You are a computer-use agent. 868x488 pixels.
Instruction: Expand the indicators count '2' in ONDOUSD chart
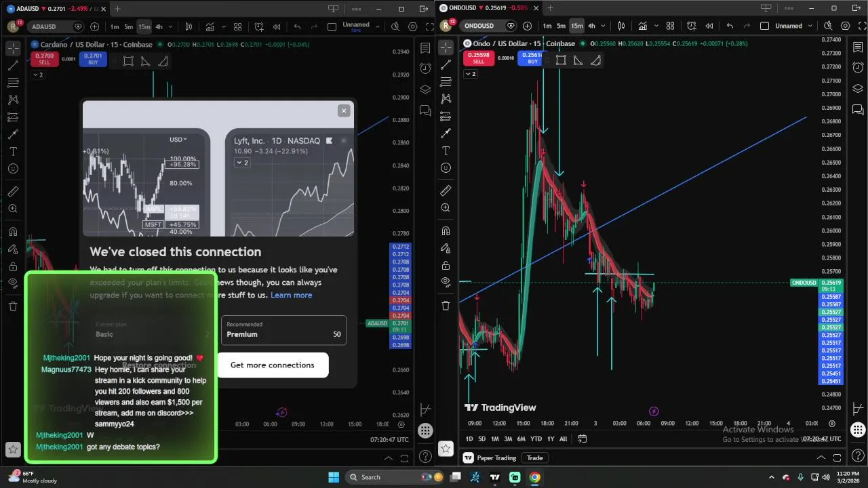[x=470, y=73]
